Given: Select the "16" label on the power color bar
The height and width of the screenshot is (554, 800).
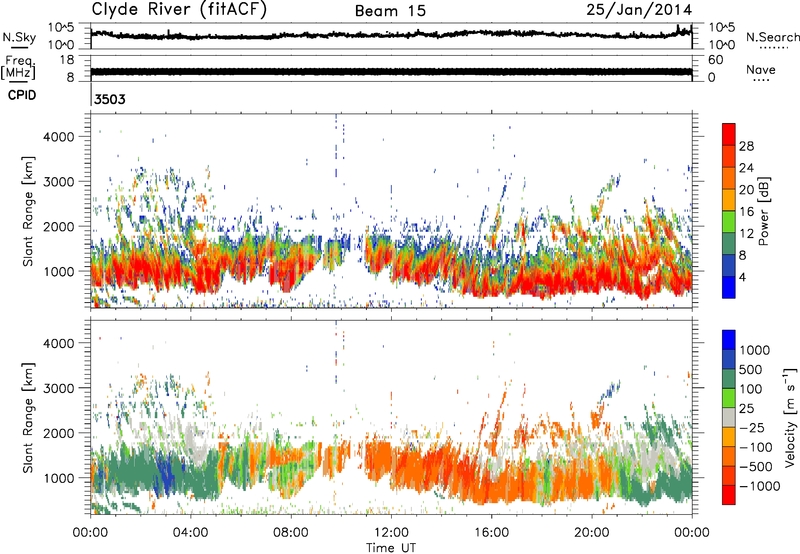Looking at the screenshot, I should tap(746, 212).
